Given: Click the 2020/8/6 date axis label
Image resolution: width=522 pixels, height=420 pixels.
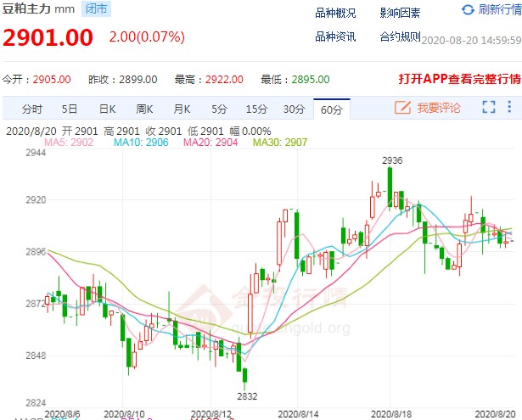Looking at the screenshot, I should pyautogui.click(x=62, y=414).
